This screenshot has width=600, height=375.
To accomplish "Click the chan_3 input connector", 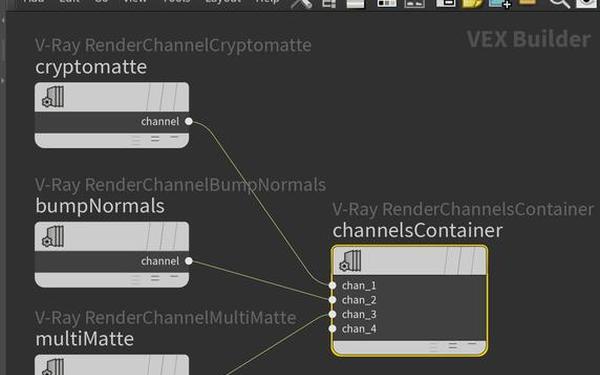I will click(x=332, y=315).
